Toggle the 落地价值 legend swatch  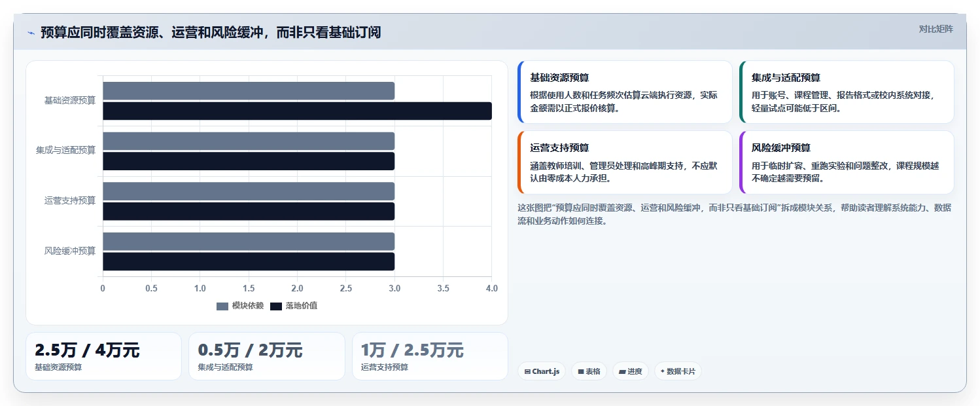coord(276,306)
